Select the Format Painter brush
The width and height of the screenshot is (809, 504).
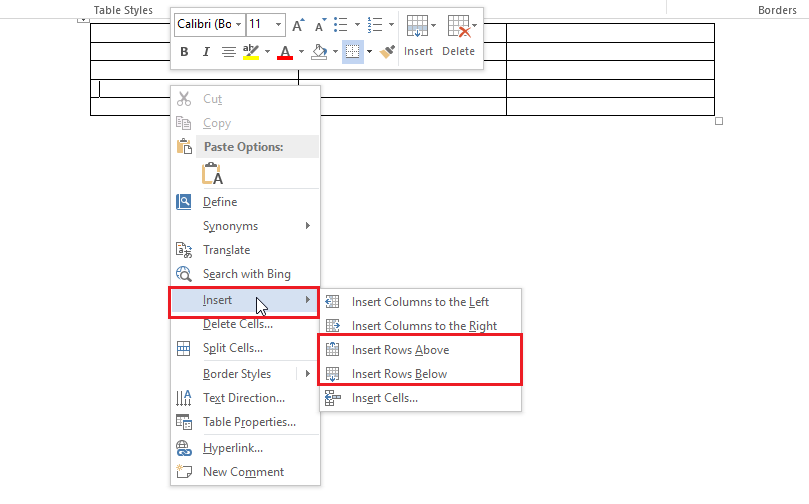click(x=387, y=52)
